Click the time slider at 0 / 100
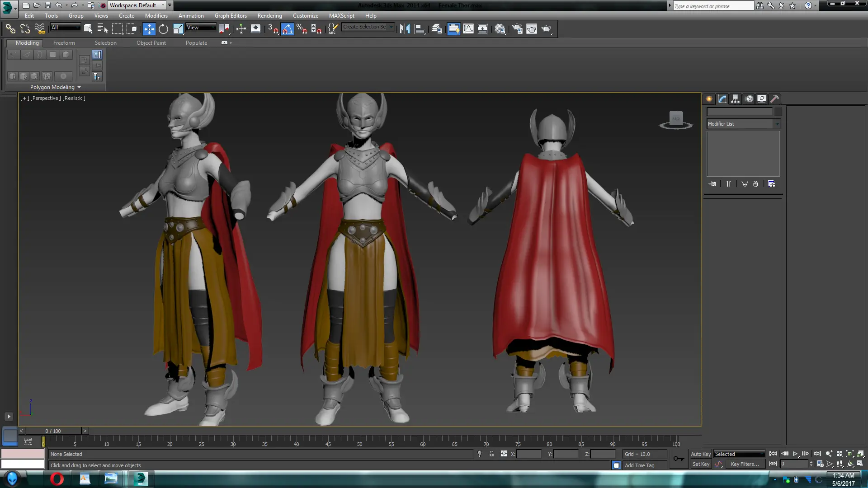Viewport: 868px width, 488px height. (53, 431)
